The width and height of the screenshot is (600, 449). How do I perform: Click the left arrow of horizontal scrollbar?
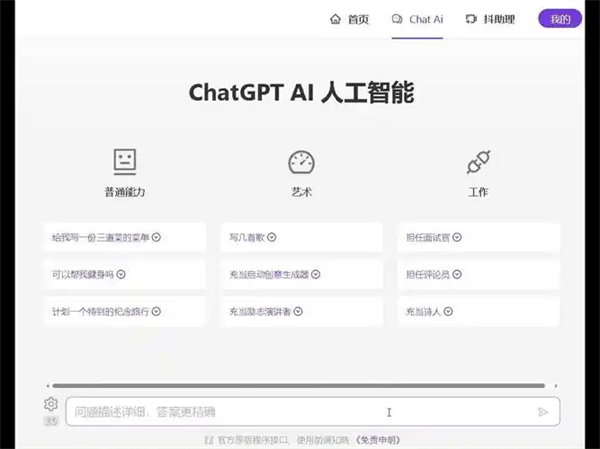point(48,385)
